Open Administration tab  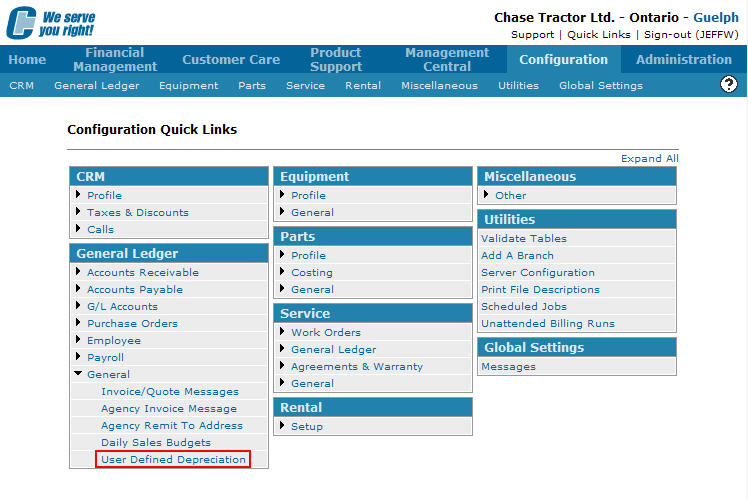(684, 59)
